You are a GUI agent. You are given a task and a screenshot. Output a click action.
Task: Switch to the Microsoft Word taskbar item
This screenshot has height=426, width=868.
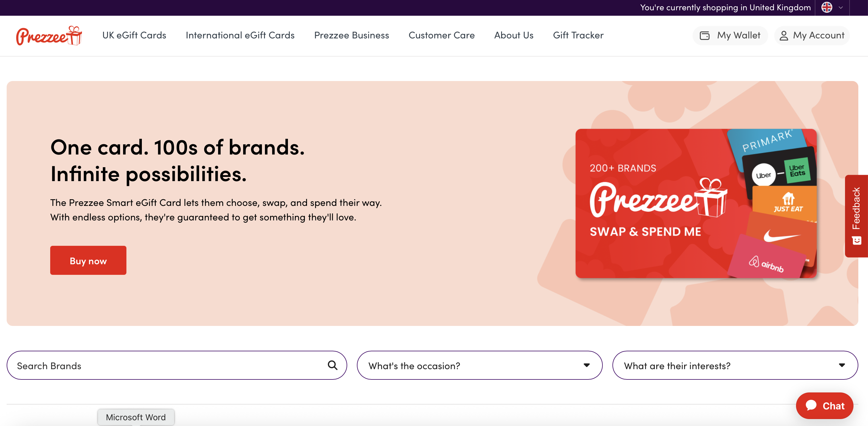coord(136,417)
